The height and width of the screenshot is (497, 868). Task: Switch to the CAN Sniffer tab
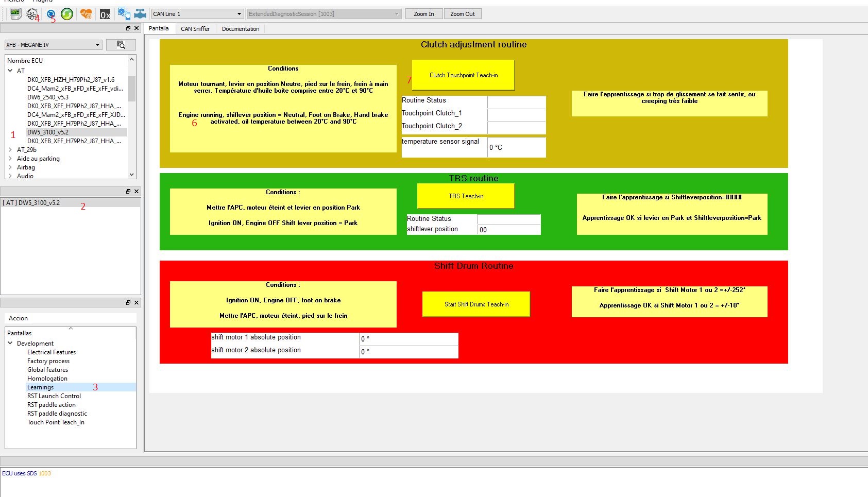coord(195,29)
